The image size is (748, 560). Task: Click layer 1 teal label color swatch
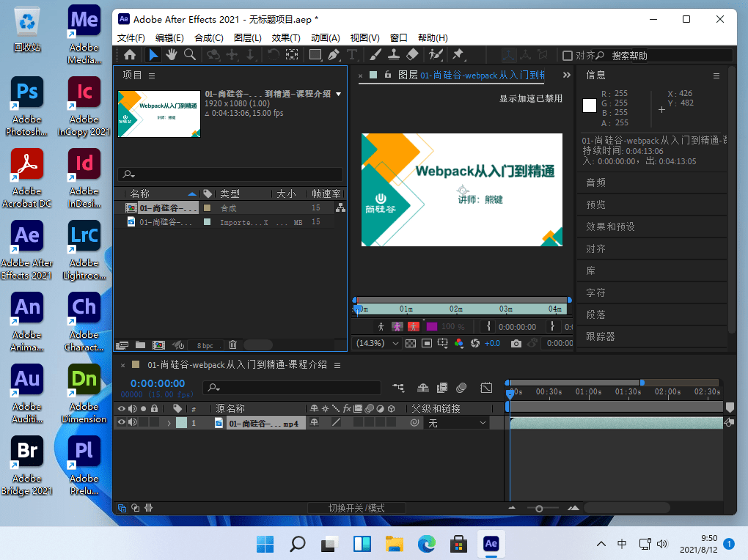click(181, 423)
